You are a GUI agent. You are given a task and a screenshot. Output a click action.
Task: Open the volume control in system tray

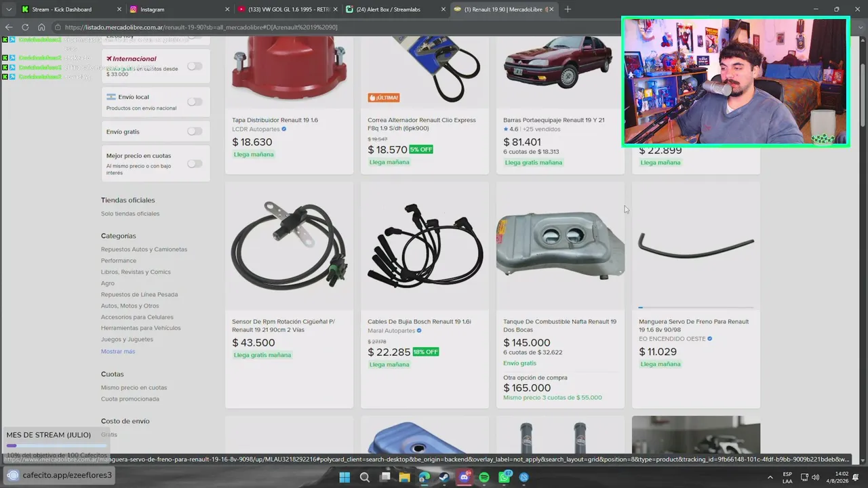click(x=815, y=477)
